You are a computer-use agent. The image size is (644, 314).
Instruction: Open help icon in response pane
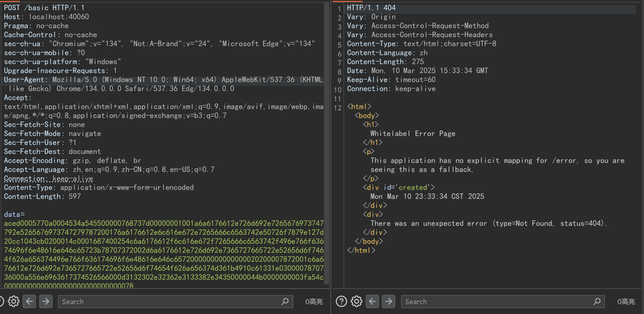point(341,301)
